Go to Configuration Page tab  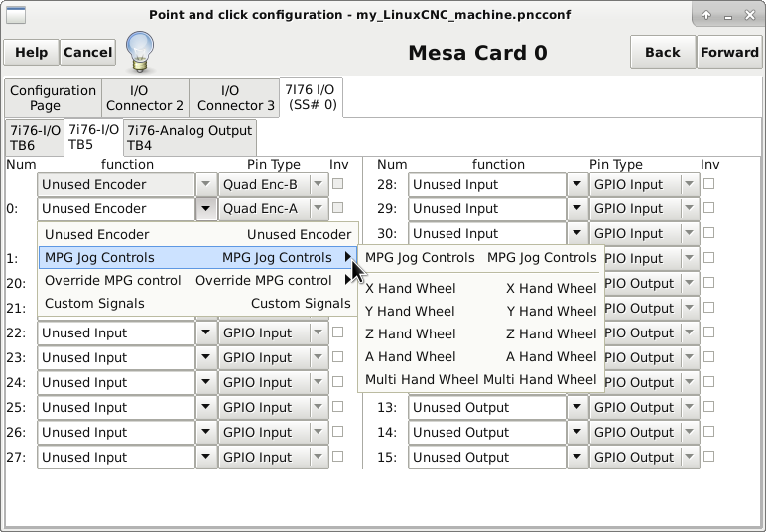[x=53, y=98]
